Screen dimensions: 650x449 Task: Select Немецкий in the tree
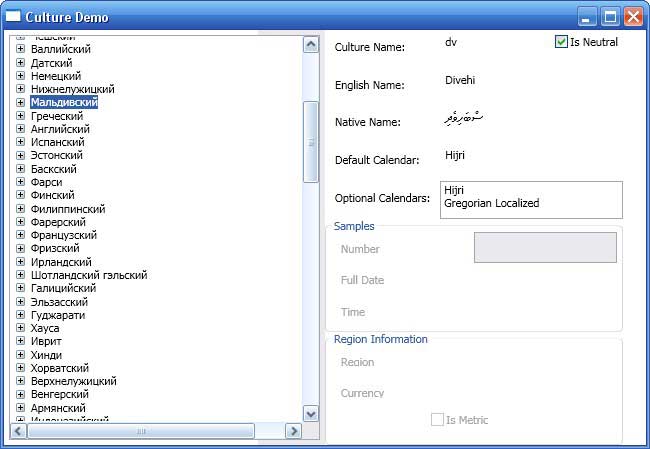pyautogui.click(x=56, y=76)
